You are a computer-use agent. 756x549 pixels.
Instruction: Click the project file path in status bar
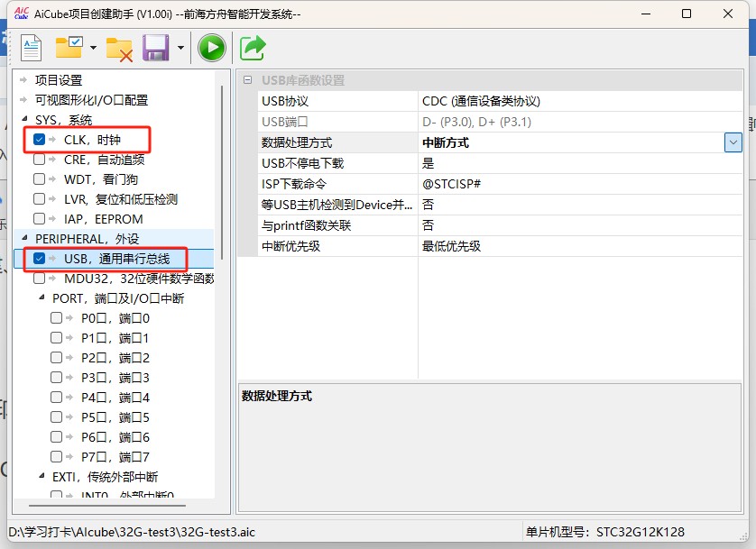(x=132, y=532)
